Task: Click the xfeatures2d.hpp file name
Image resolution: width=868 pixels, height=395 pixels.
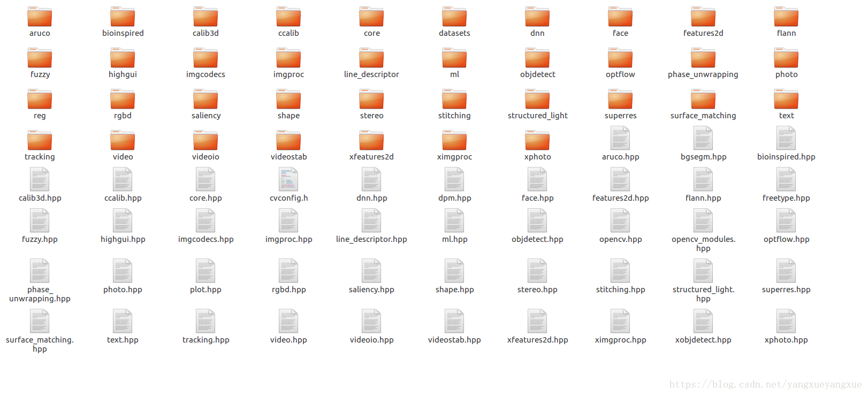Action: coord(537,340)
